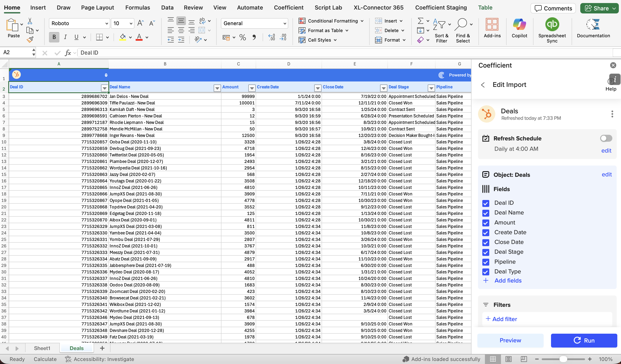Click the Name Box showing A2

click(15, 52)
